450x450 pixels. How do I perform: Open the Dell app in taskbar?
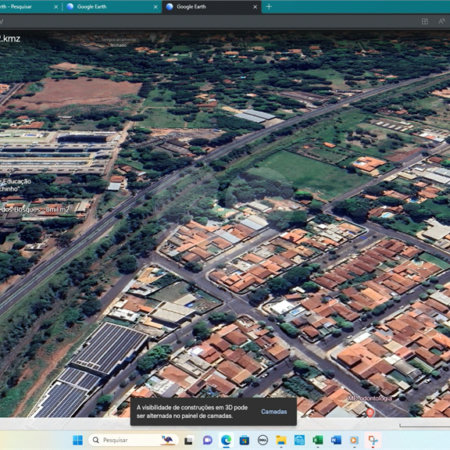[263, 440]
